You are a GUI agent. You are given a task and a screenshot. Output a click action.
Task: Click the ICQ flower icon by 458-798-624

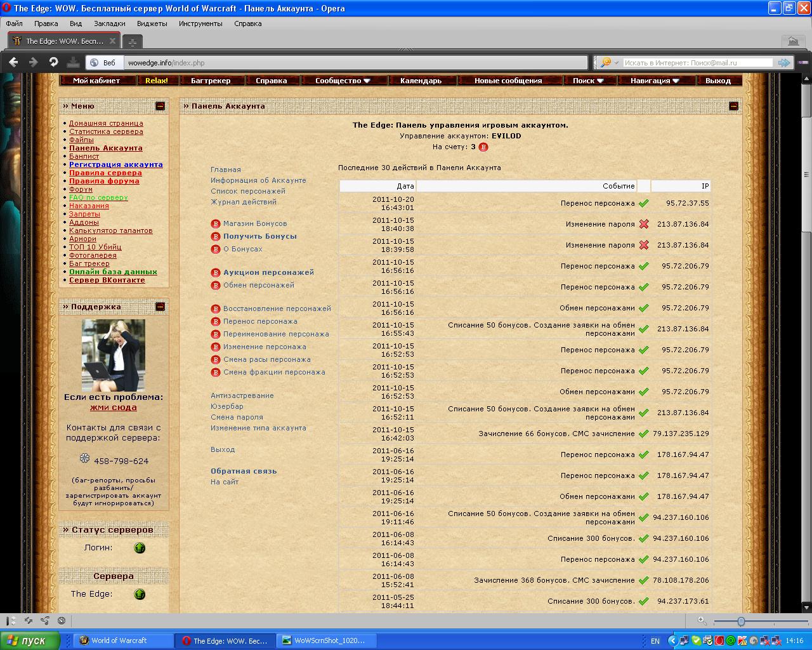(x=85, y=458)
